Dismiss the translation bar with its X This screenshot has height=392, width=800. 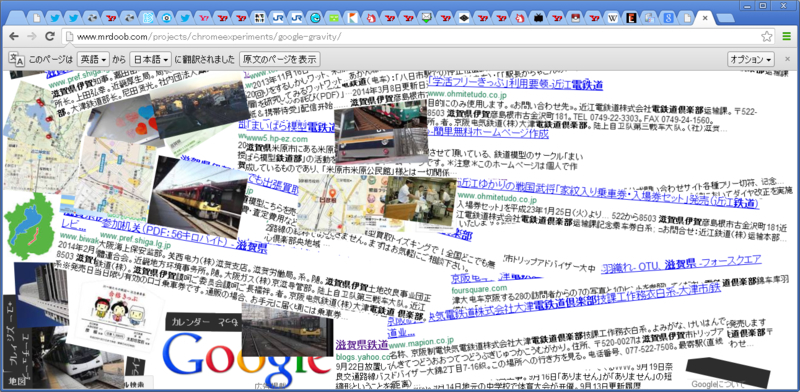(x=787, y=59)
